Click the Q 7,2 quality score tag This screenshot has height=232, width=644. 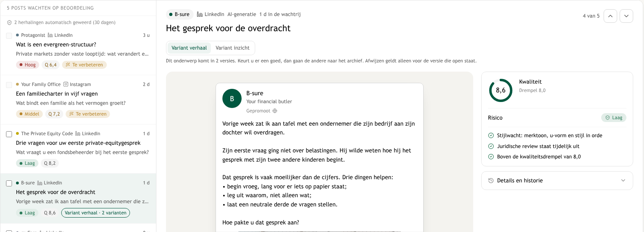(54, 114)
